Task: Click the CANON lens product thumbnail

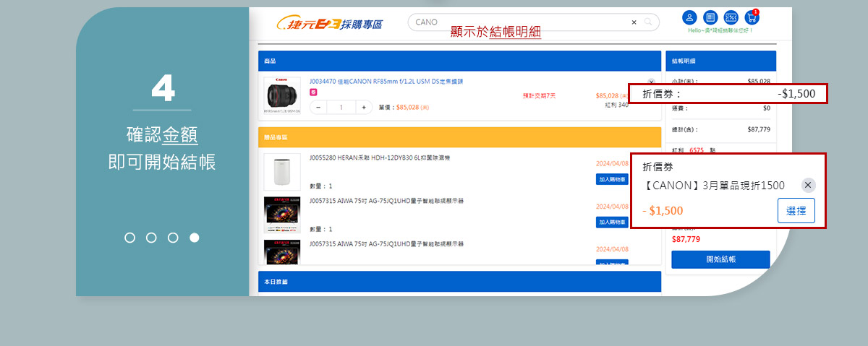Action: click(x=282, y=96)
